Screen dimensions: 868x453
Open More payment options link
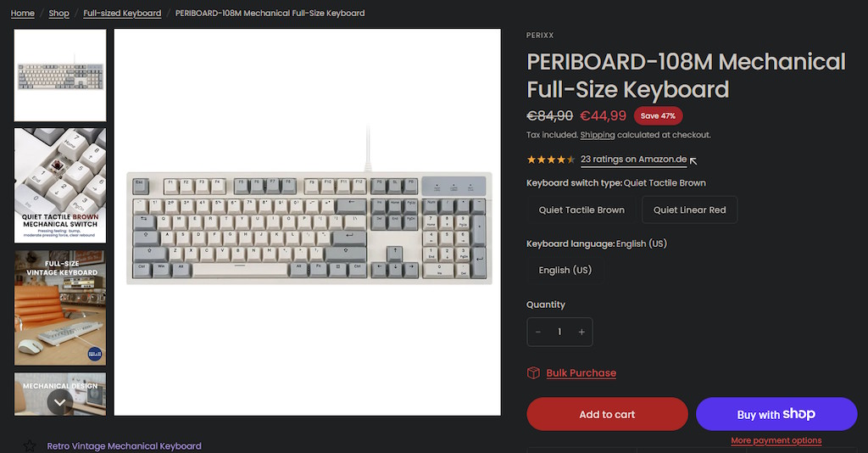point(776,441)
